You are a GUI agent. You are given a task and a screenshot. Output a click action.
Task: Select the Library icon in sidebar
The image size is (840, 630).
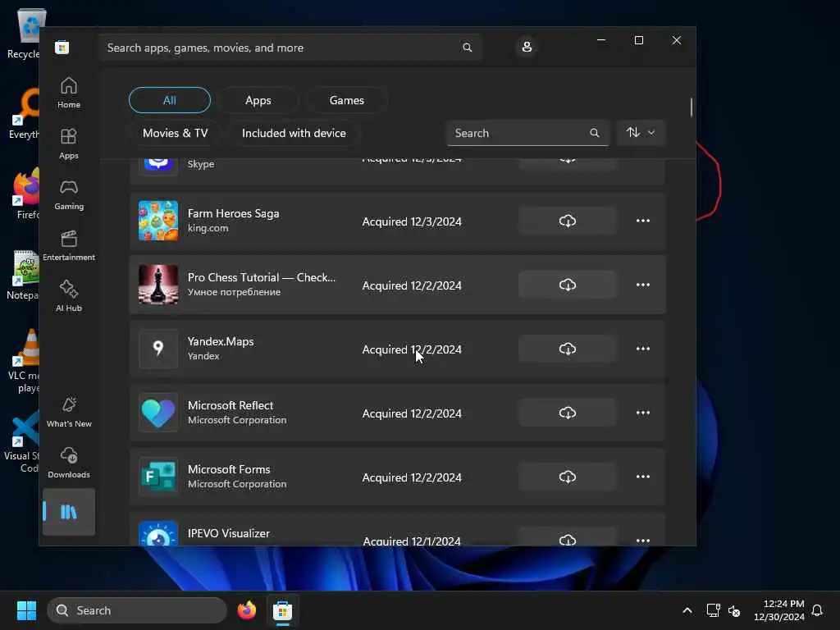point(69,512)
